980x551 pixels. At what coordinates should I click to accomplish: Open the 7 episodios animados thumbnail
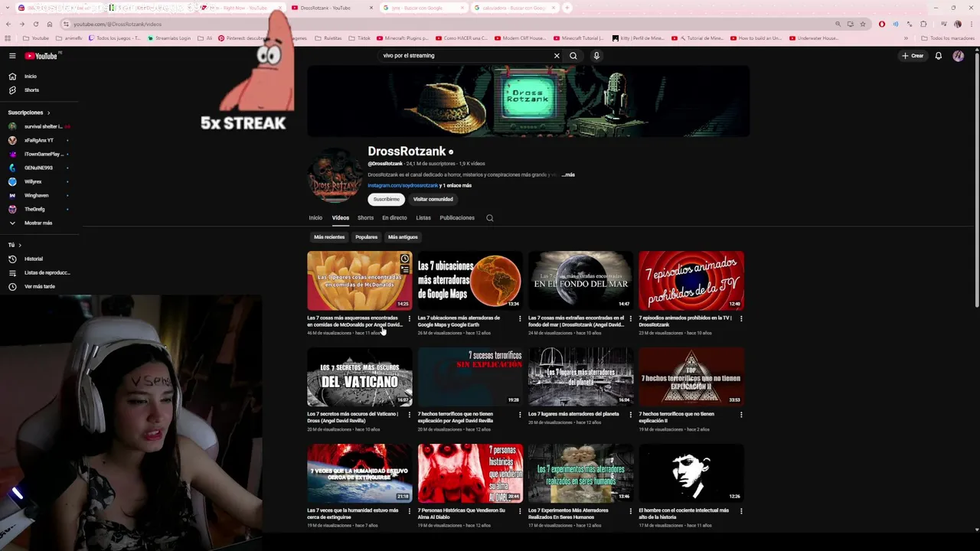click(691, 281)
